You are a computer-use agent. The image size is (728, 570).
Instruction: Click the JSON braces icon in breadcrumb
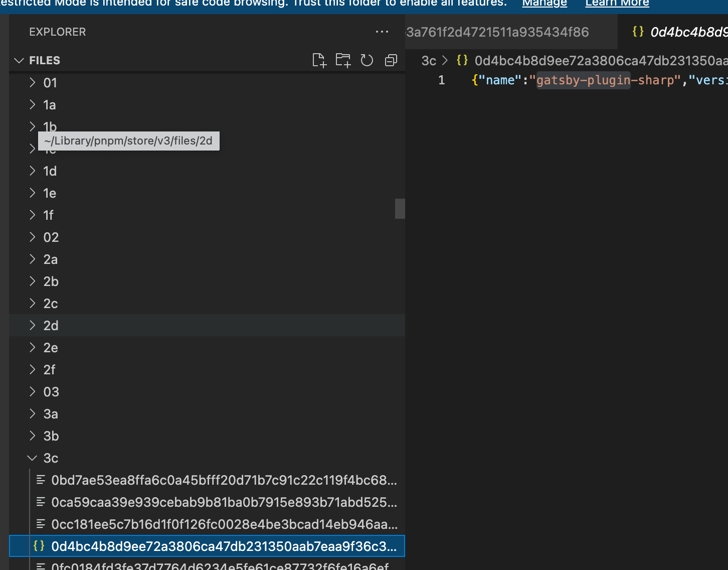click(x=462, y=60)
